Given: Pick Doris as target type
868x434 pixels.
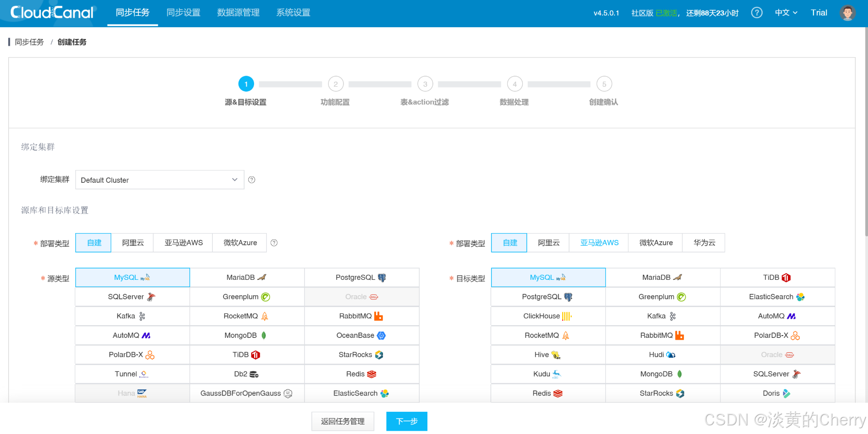Looking at the screenshot, I should tap(778, 393).
